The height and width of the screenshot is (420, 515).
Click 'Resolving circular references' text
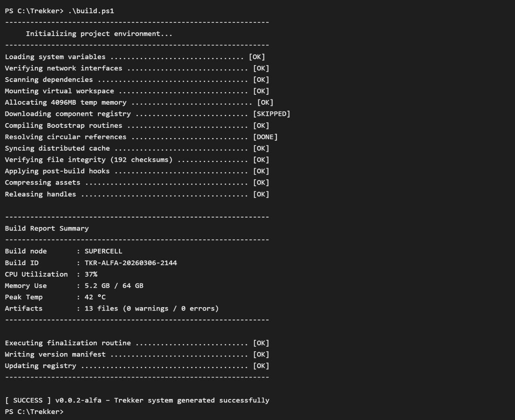(x=66, y=137)
